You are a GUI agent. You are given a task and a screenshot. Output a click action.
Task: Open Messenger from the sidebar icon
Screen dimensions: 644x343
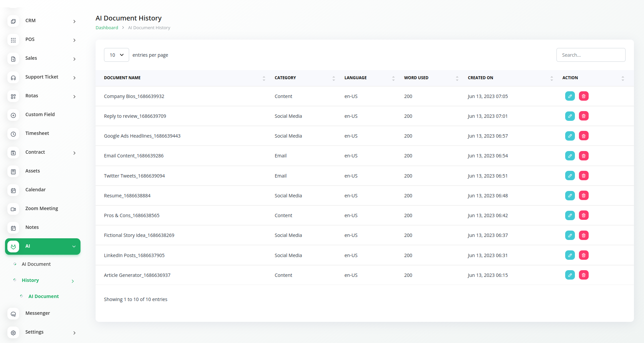tap(13, 314)
